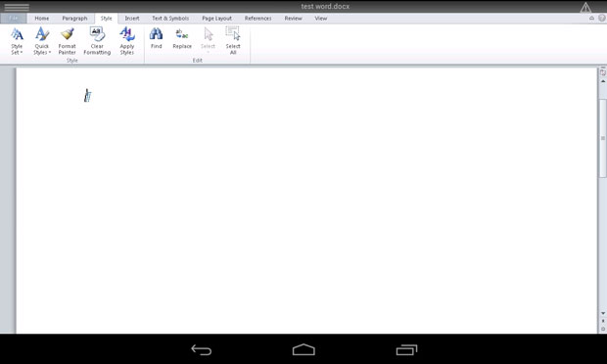Open the Replace tool
The width and height of the screenshot is (607, 364).
point(182,38)
